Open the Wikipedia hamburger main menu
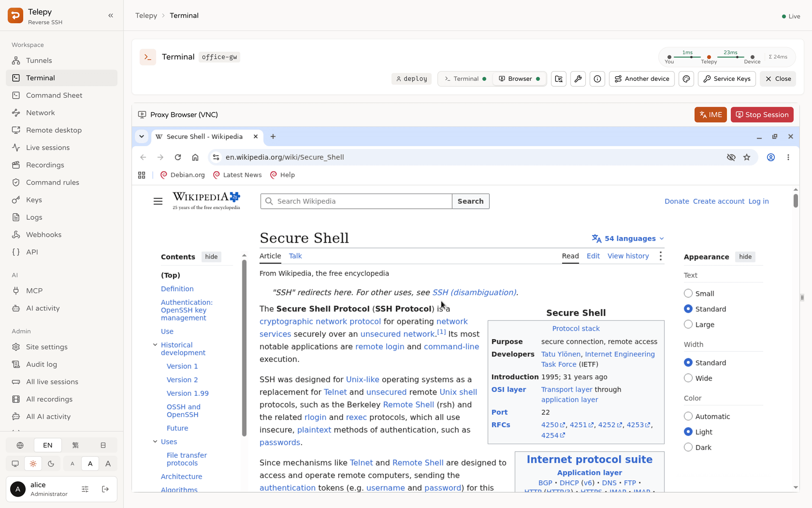812x508 pixels. point(158,201)
